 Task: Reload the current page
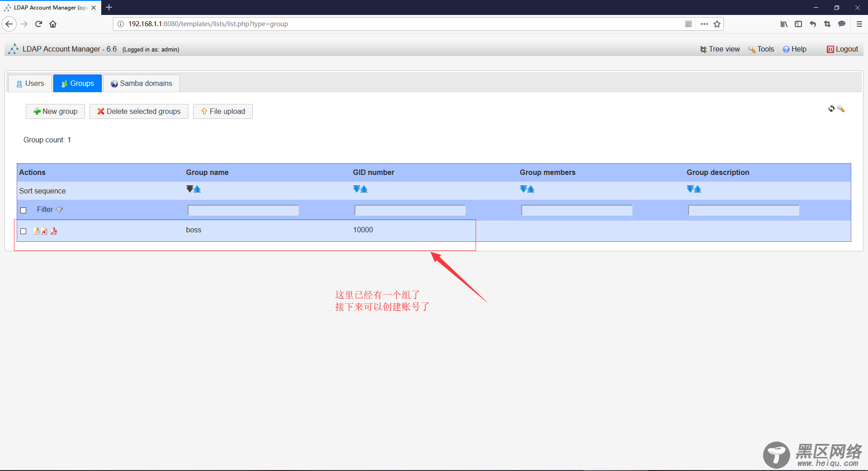pyautogui.click(x=38, y=24)
